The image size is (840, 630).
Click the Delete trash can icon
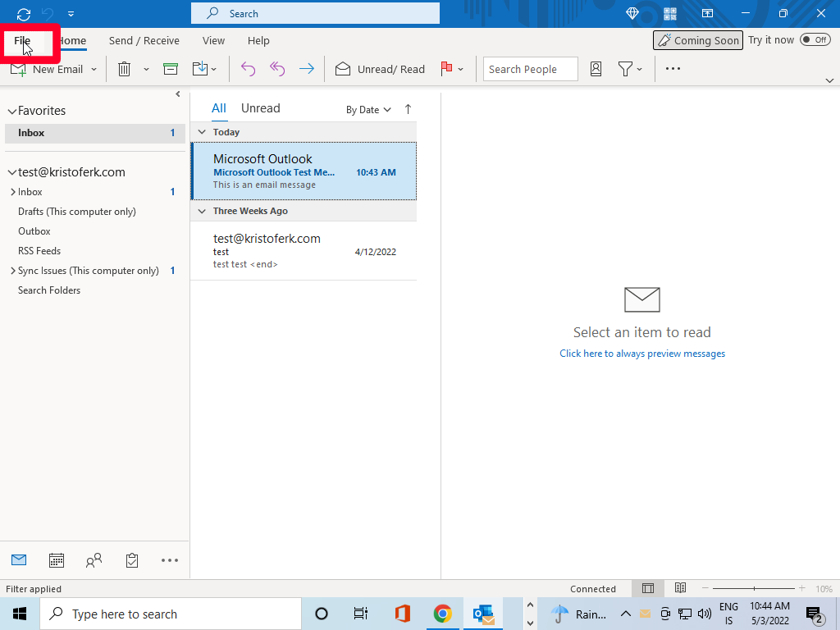[x=125, y=70]
